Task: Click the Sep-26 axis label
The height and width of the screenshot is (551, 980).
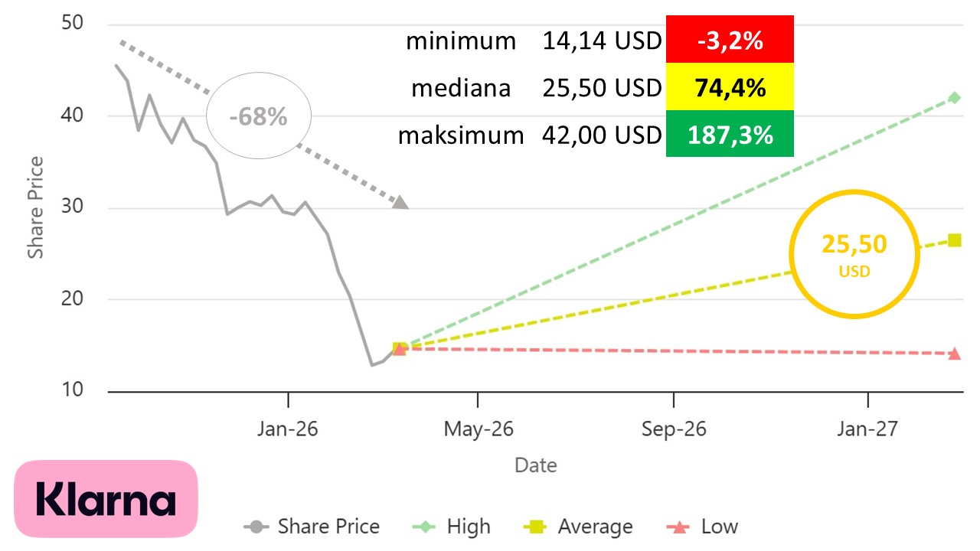Action: tap(674, 429)
